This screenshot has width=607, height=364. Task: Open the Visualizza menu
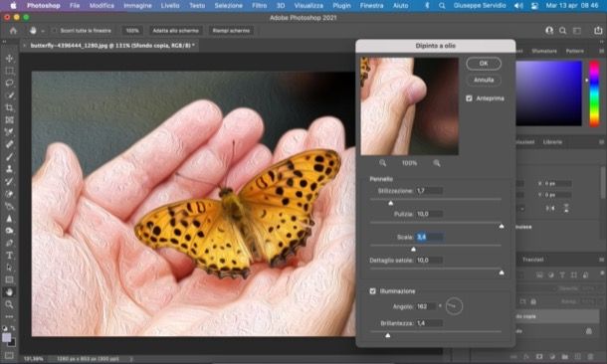[308, 5]
